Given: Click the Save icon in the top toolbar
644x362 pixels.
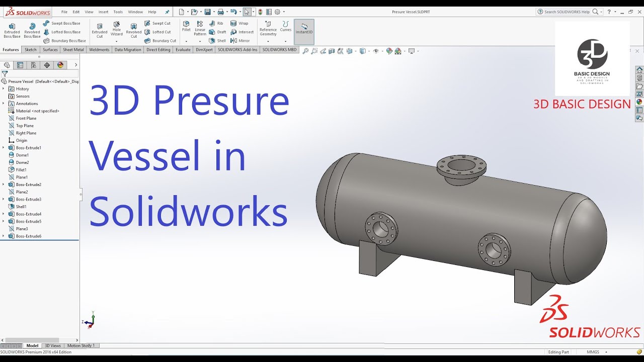Looking at the screenshot, I should (207, 12).
